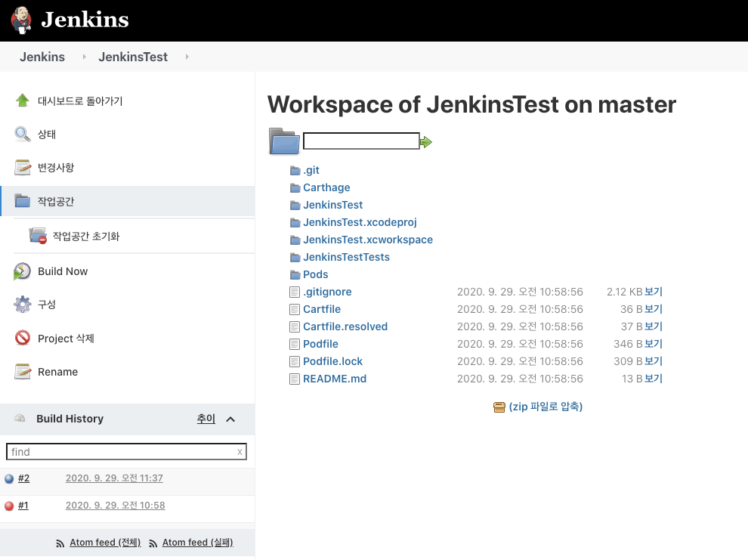
Task: Start a build with Build Now
Action: pos(63,271)
